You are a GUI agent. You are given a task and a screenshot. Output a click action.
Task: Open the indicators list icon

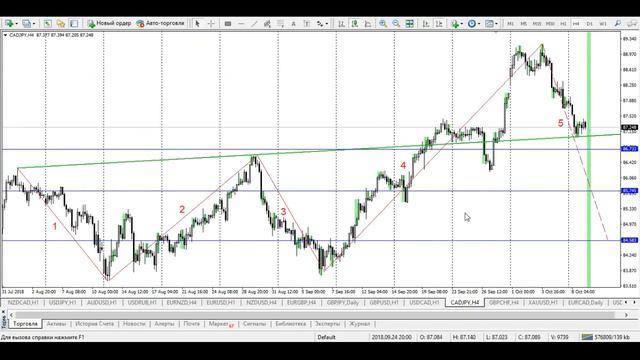tap(455, 24)
